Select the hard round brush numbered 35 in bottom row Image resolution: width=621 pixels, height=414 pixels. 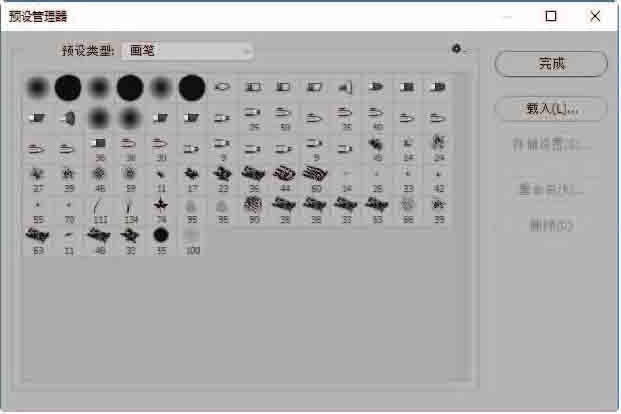tap(161, 242)
